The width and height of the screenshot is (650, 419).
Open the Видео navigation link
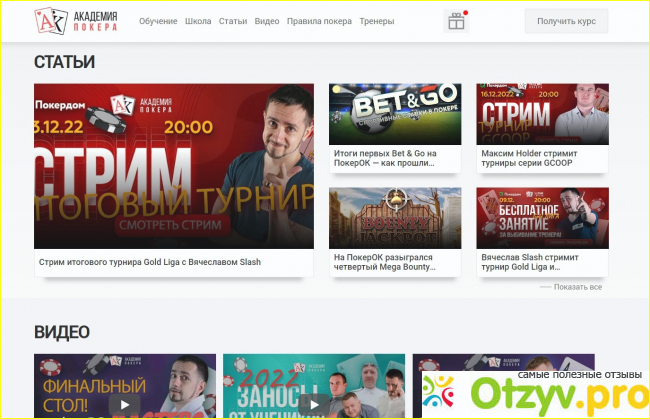coord(267,21)
